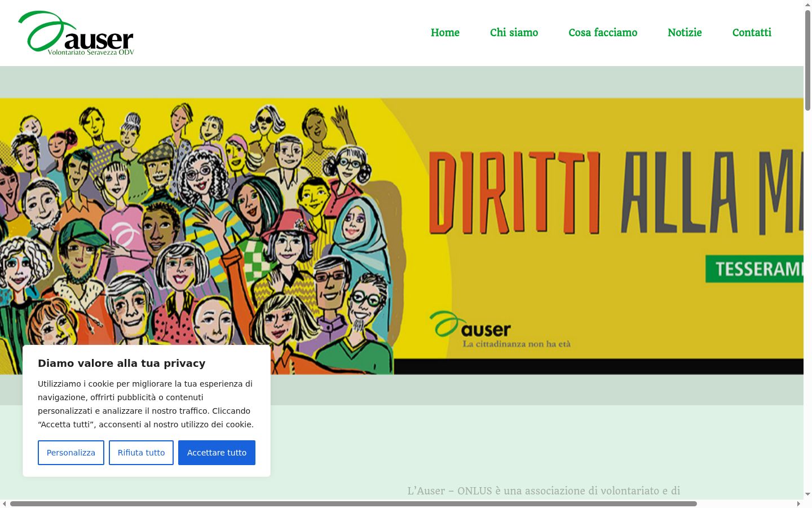This screenshot has height=508, width=812.
Task: Click the auser logo inside the banner
Action: pyautogui.click(x=501, y=330)
